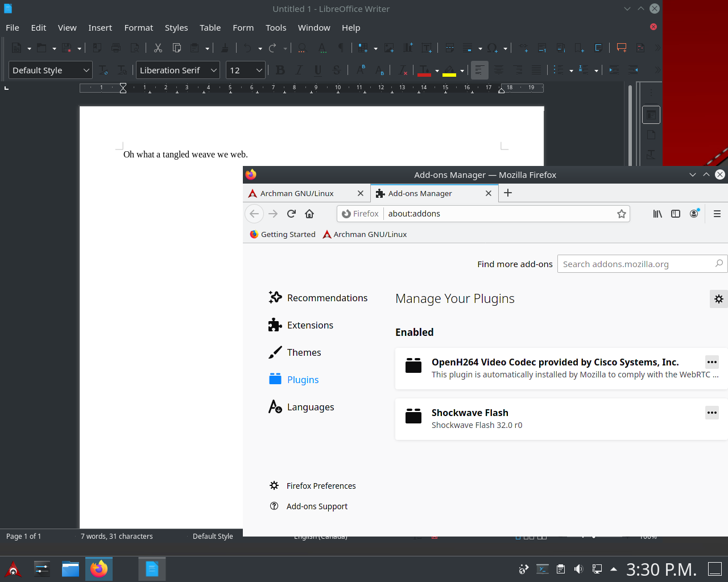728x582 pixels.
Task: Click the Cut icon in Writer toolbar
Action: click(x=158, y=48)
